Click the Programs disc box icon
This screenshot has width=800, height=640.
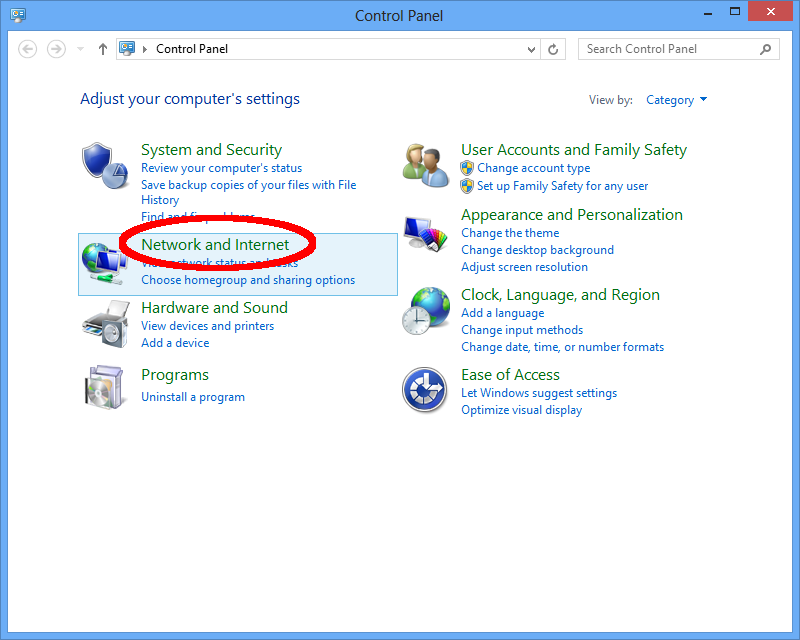pyautogui.click(x=104, y=387)
